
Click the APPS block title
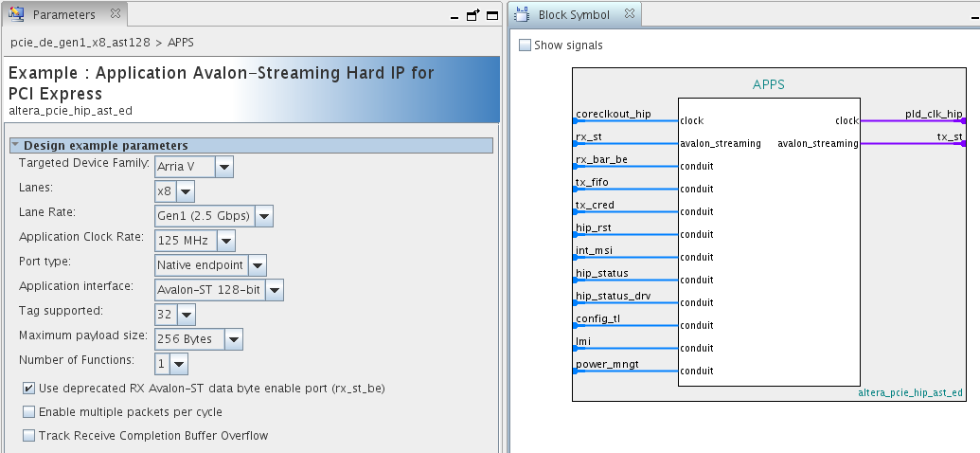(769, 84)
